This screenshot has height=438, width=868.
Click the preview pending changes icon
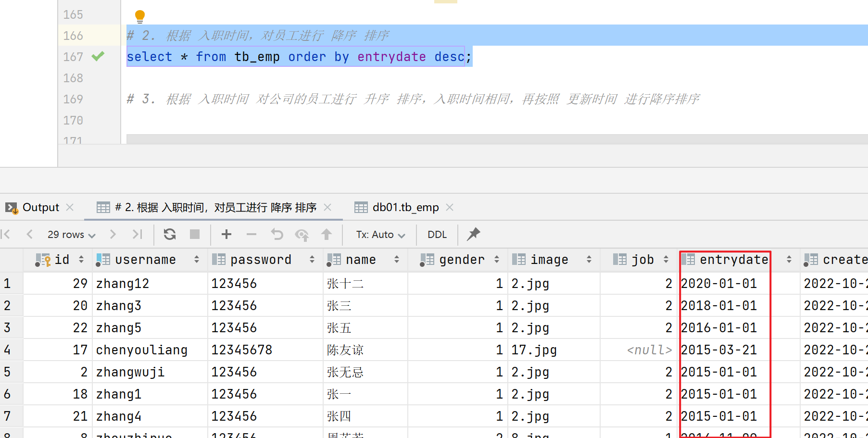302,235
